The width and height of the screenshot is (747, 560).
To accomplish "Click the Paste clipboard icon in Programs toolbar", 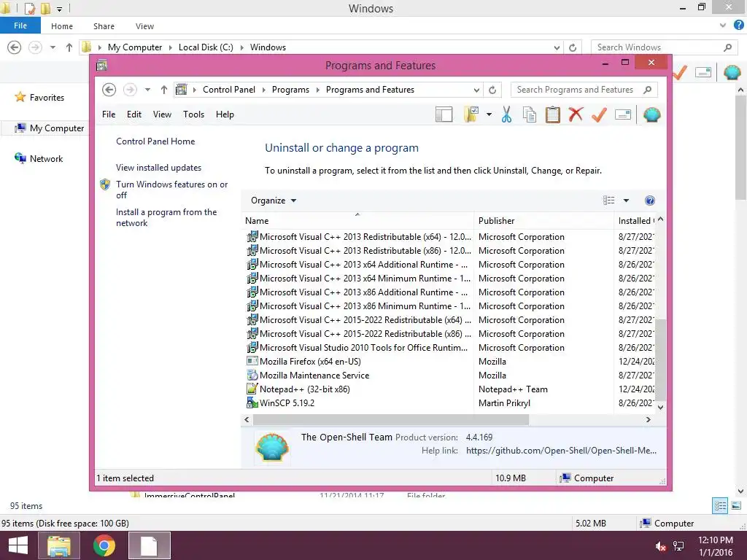I will (553, 114).
